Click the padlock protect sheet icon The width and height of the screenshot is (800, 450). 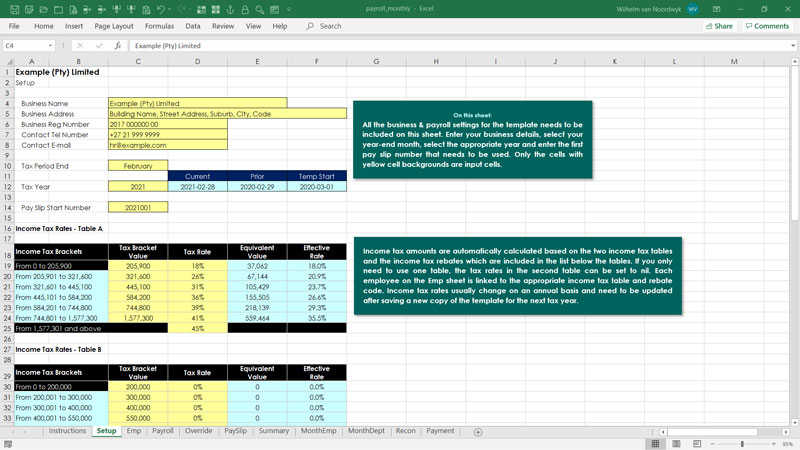pyautogui.click(x=245, y=9)
